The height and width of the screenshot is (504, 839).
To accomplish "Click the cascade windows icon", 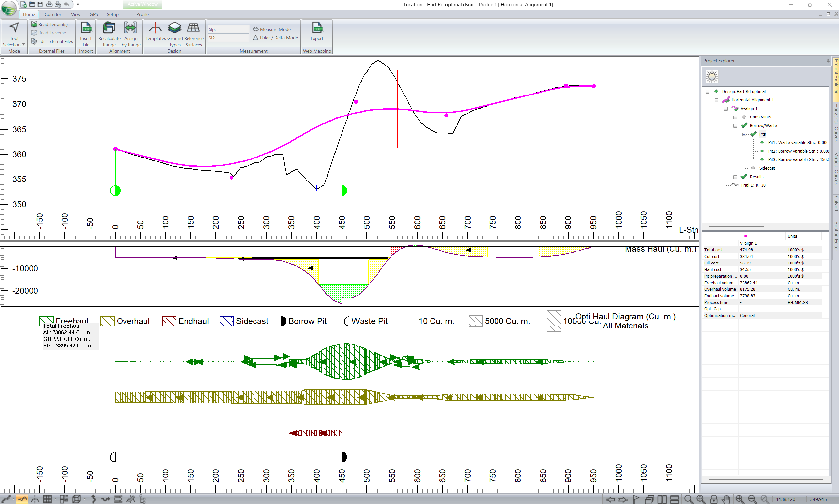I will 650,499.
